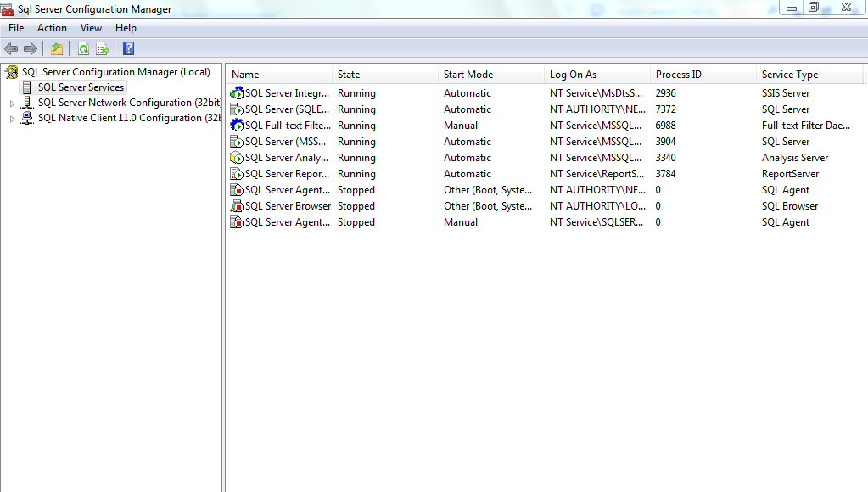Sort by the Log On As column header
This screenshot has height=492, width=868.
[597, 74]
